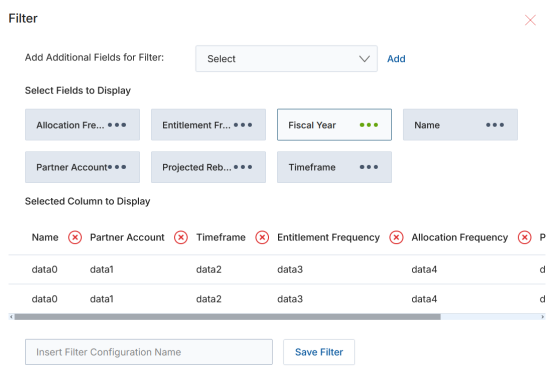Click the Partner Account column header
Screen dimensions: 551x376
pyautogui.click(x=127, y=238)
